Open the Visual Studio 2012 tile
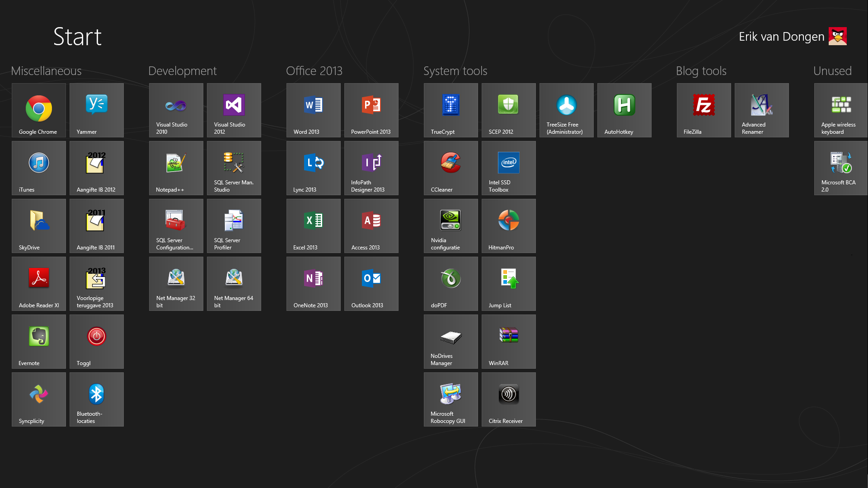 point(234,110)
